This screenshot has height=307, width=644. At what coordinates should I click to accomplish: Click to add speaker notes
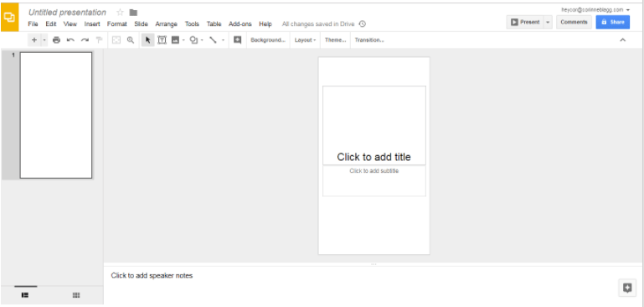152,275
